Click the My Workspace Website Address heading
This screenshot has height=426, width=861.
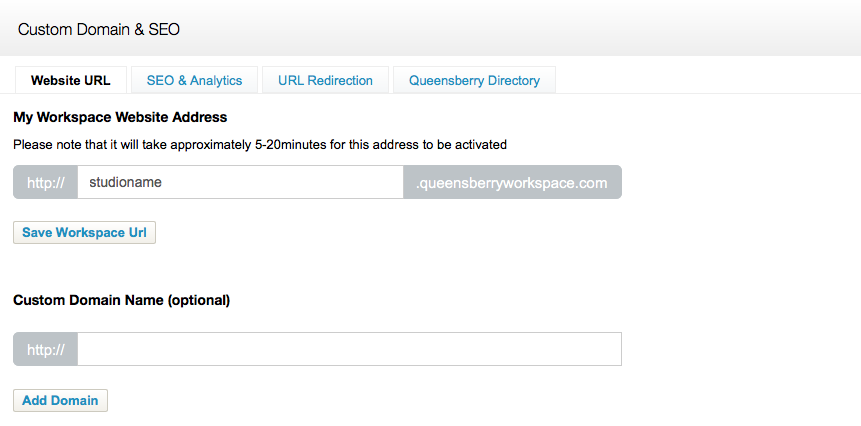[120, 117]
